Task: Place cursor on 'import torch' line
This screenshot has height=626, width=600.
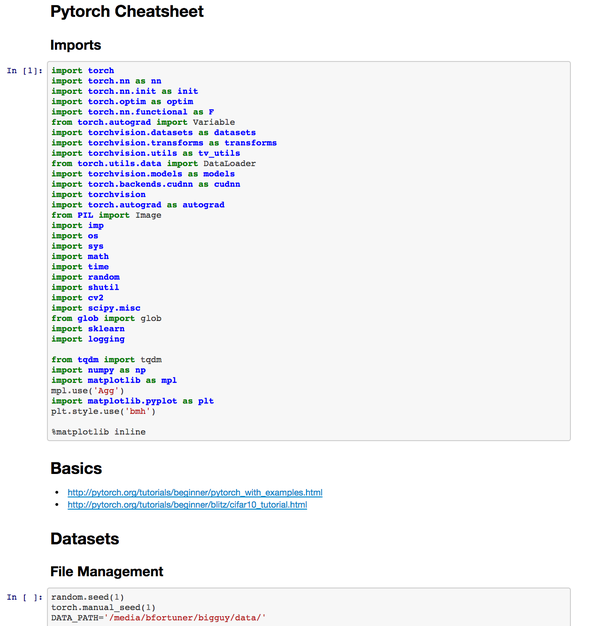Action: coord(83,71)
